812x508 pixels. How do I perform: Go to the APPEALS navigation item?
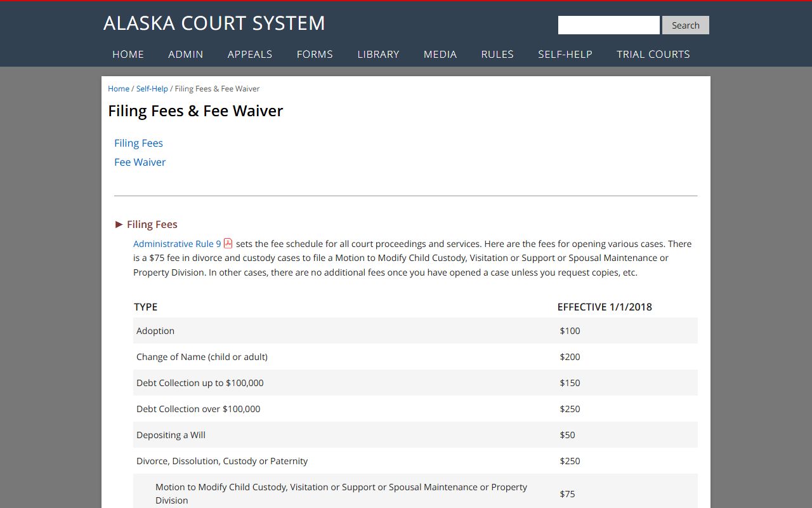pos(250,54)
